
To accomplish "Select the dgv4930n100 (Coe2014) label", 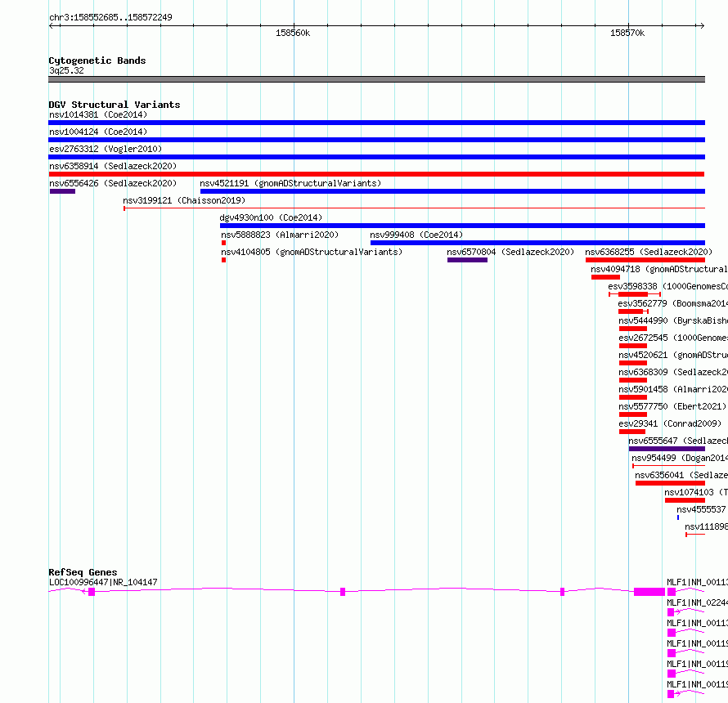I will tap(271, 217).
